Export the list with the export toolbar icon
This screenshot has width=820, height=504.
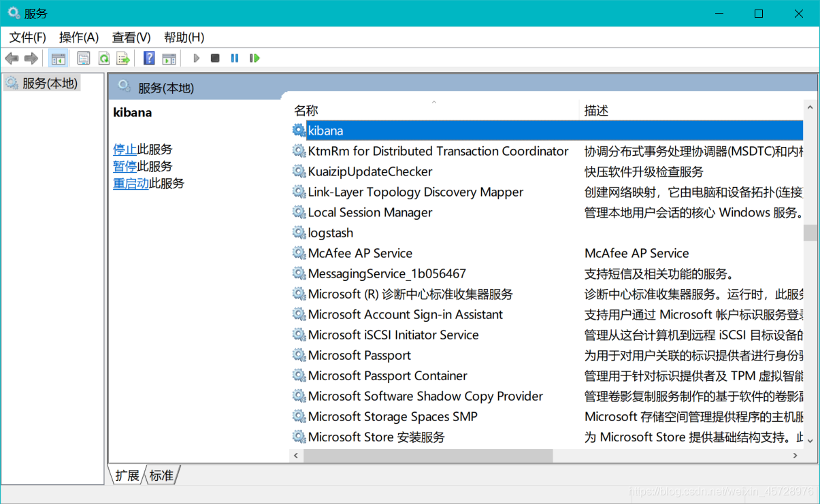(x=124, y=58)
